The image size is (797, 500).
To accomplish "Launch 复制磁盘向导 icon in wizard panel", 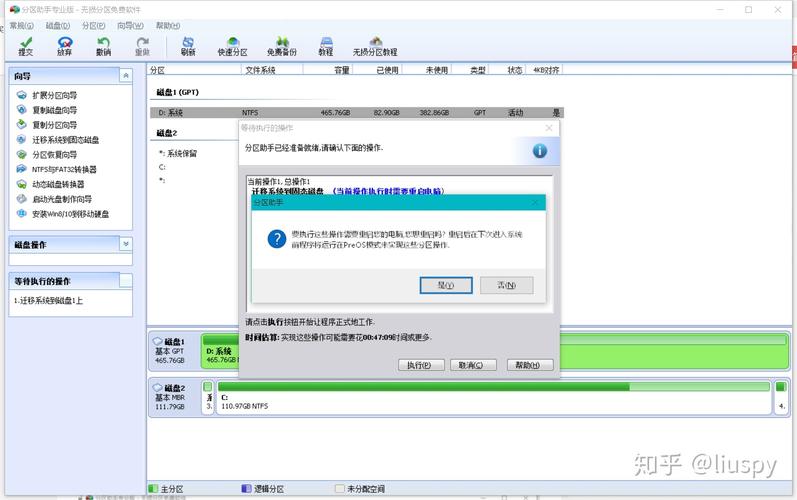I will [x=22, y=110].
